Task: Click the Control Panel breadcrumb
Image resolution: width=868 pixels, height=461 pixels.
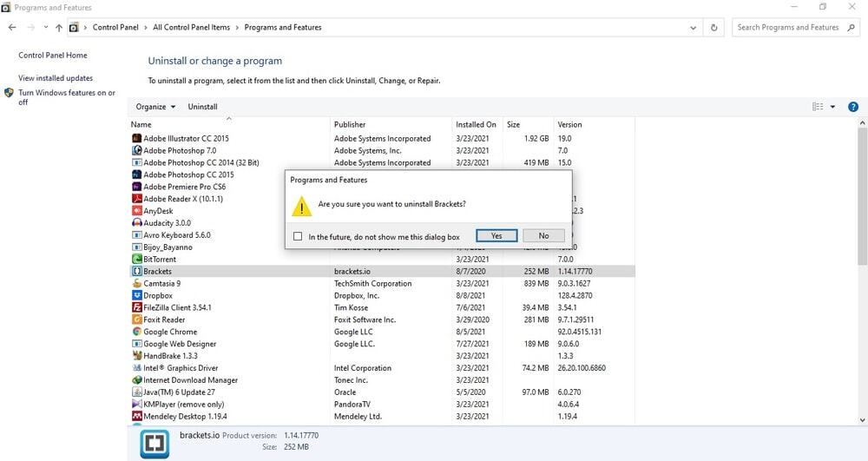Action: pos(115,27)
